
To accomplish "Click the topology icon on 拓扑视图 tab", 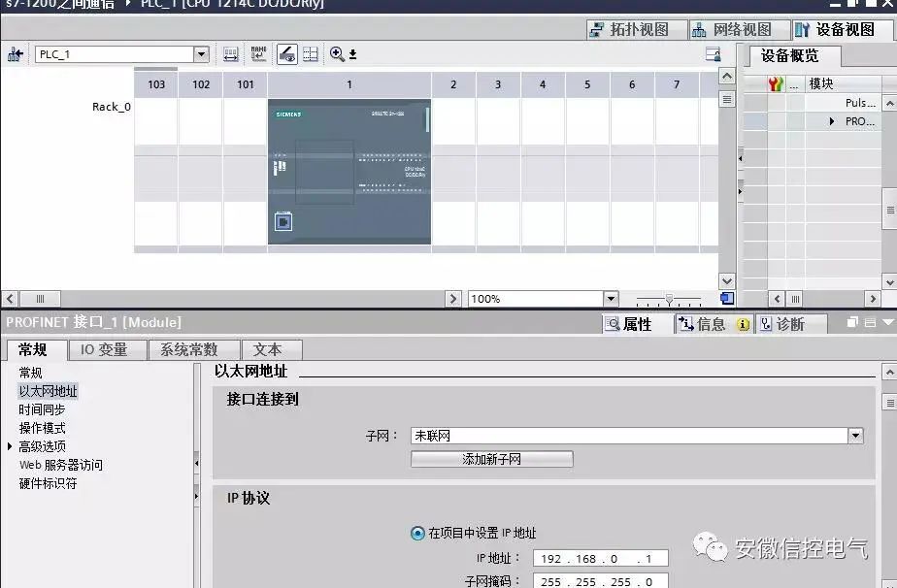I will 596,28.
